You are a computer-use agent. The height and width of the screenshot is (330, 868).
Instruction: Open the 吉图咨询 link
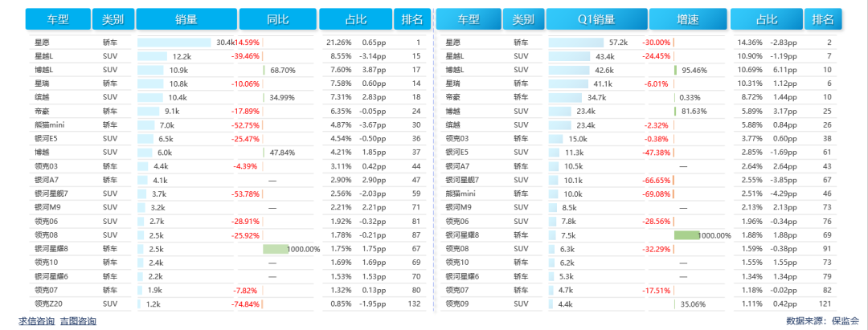click(78, 321)
